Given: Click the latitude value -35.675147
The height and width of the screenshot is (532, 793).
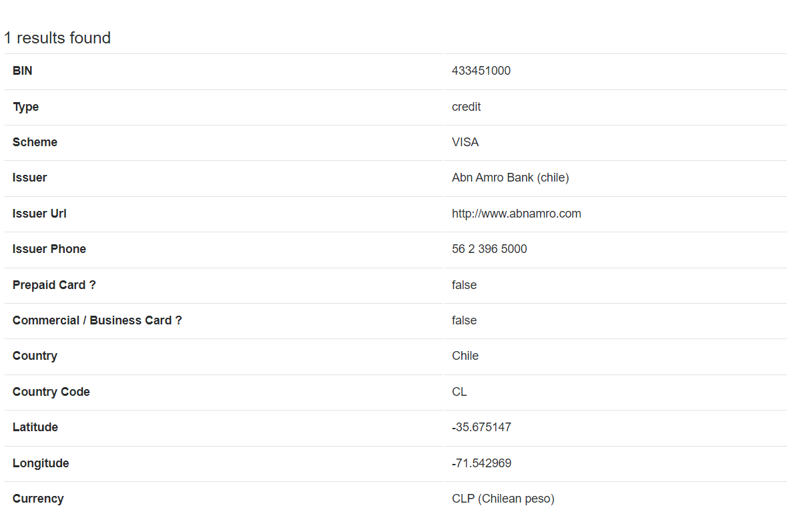Looking at the screenshot, I should (x=481, y=427).
